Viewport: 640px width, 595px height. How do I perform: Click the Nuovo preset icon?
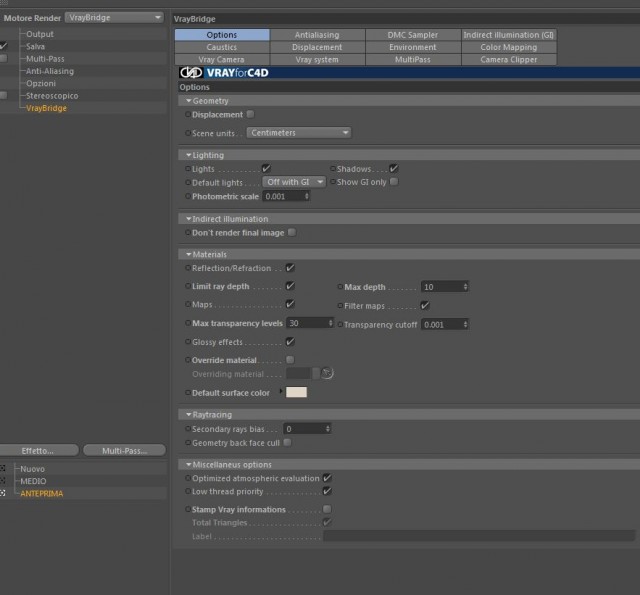(3, 468)
